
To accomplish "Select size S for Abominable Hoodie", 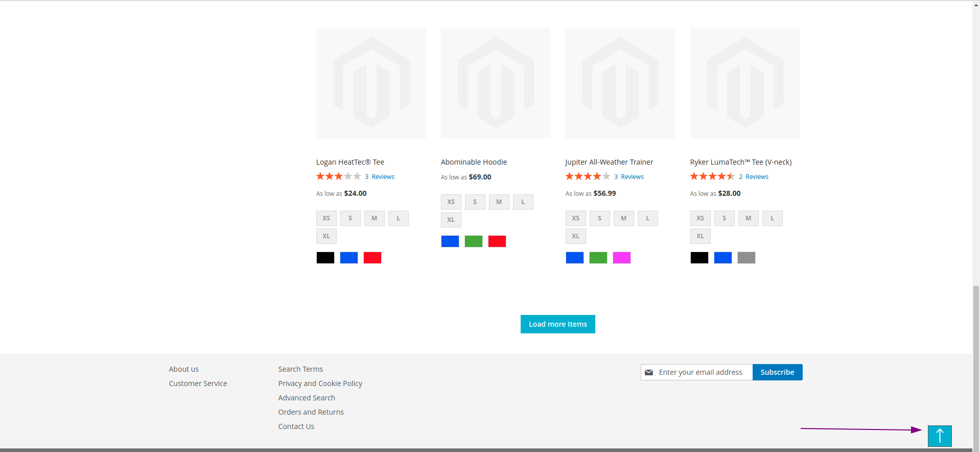I will pos(475,202).
